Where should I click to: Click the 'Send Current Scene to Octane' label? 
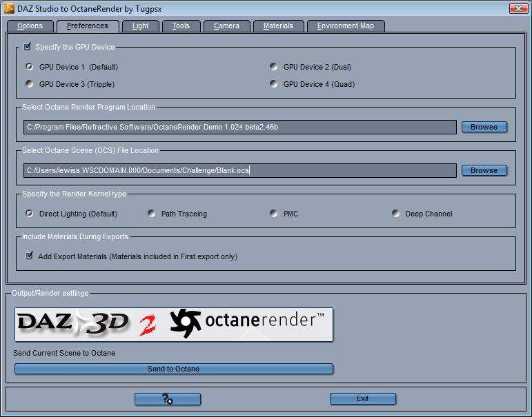click(64, 353)
